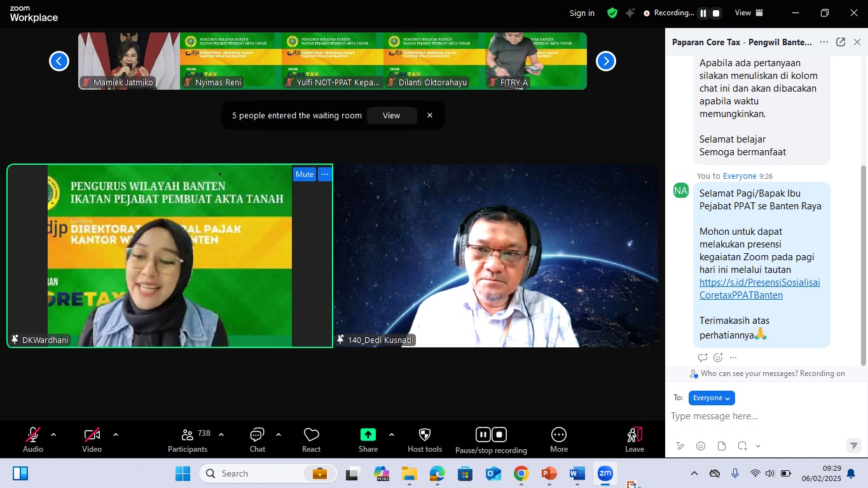The width and height of the screenshot is (868, 488).
Task: Open the React emoji panel
Action: (x=311, y=435)
